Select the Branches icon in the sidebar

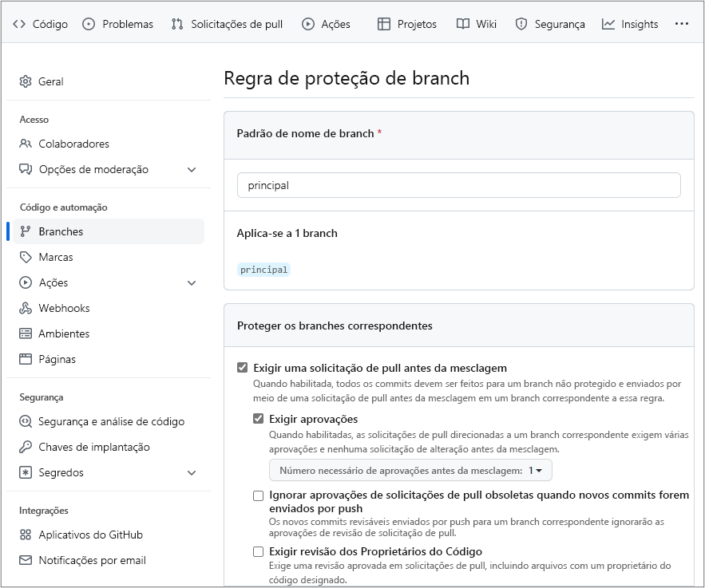pyautogui.click(x=26, y=231)
